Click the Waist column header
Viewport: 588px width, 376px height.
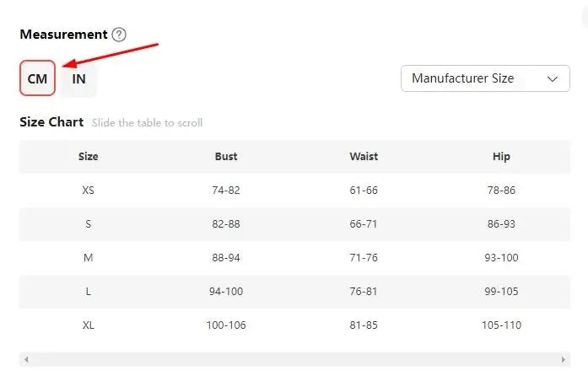point(364,156)
